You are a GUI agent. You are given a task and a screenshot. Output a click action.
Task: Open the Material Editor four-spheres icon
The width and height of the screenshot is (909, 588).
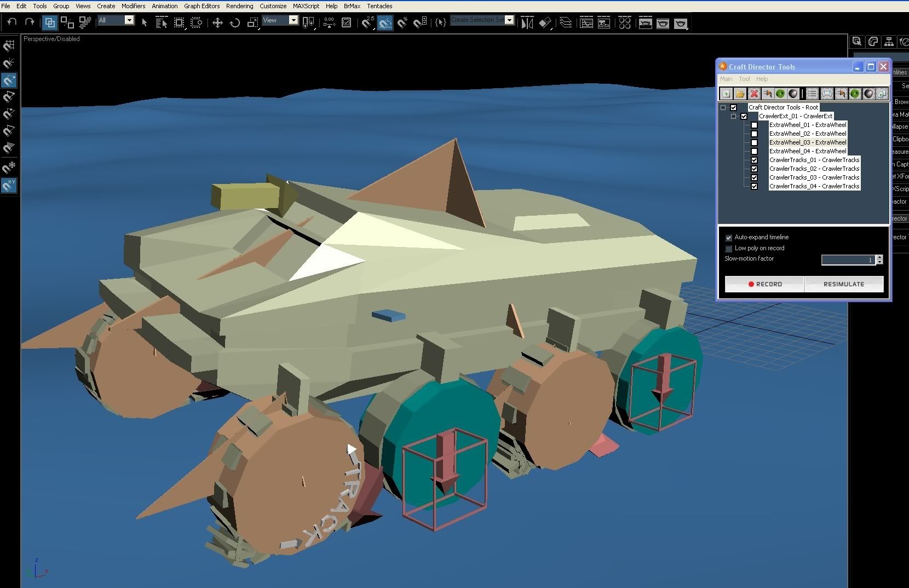point(625,23)
